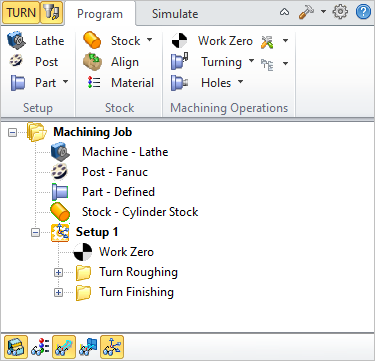The image size is (375, 361).
Task: Click the Turn Roughing folder icon
Action: tap(83, 273)
